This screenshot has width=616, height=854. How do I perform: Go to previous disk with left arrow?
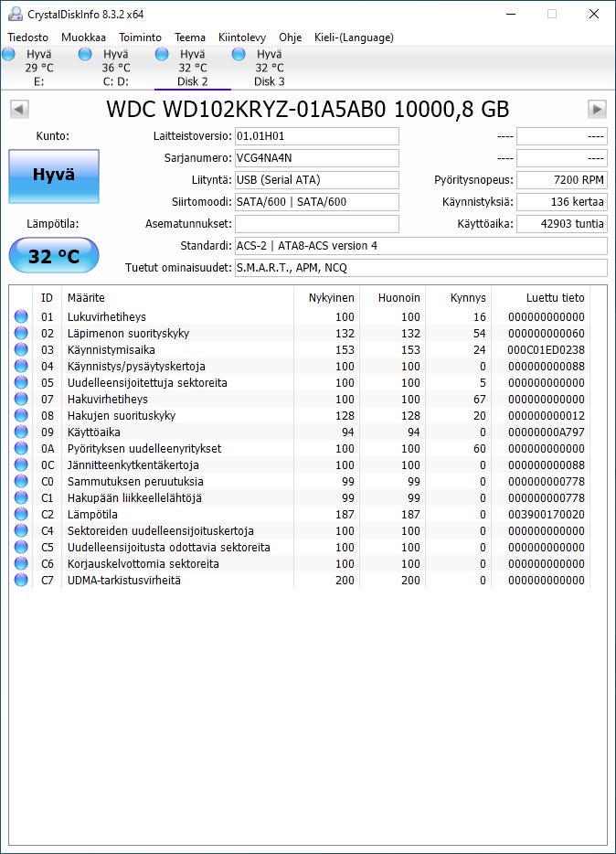(19, 109)
